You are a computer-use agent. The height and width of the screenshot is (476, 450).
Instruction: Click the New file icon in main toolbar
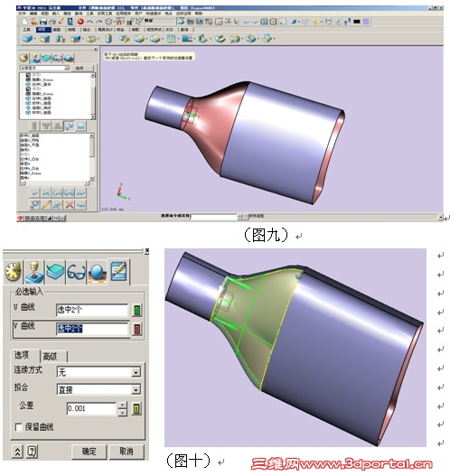(24, 22)
